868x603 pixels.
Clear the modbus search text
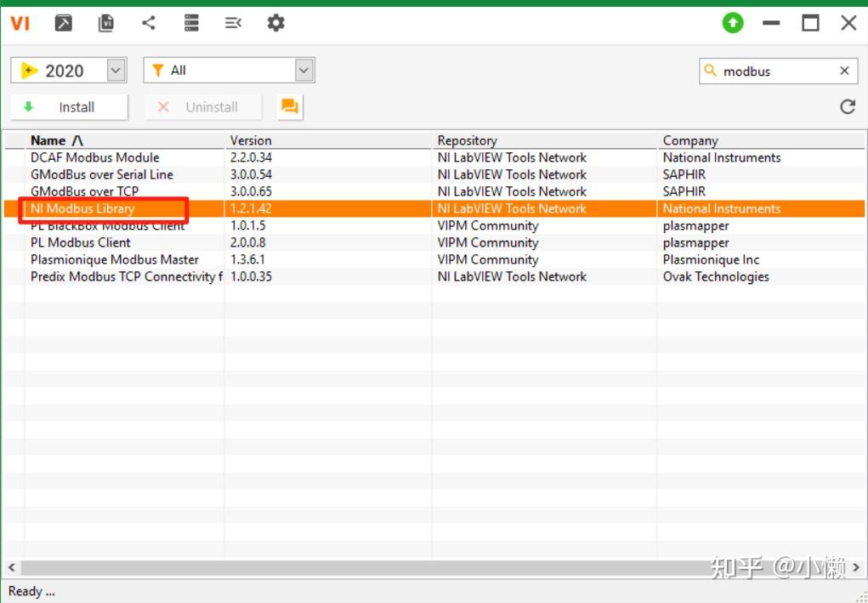coord(844,71)
